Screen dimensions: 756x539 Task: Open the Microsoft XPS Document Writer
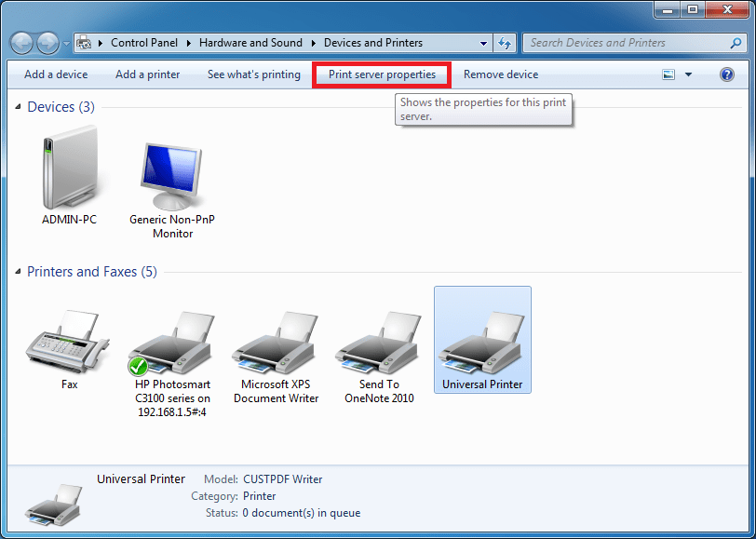275,340
